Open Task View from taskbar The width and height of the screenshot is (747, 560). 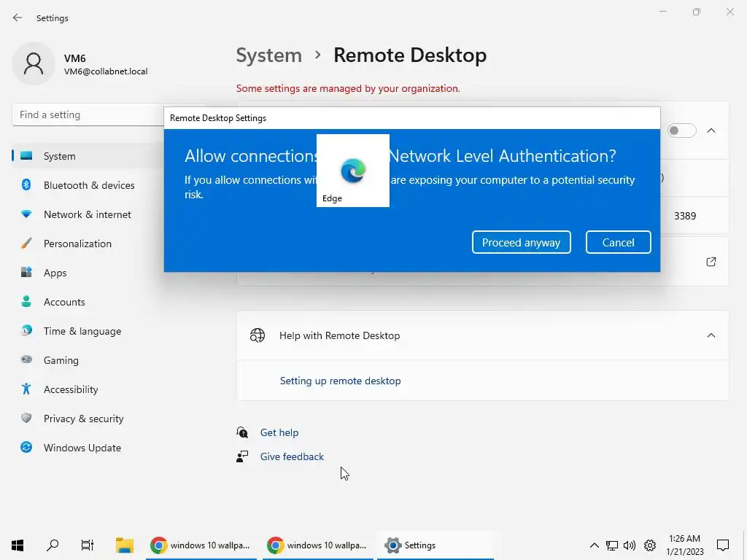coord(88,545)
